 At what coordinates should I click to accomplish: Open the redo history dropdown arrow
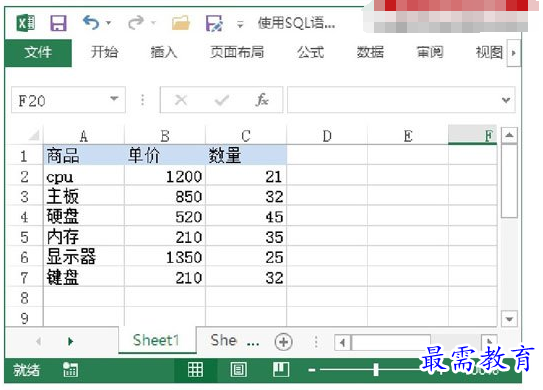pyautogui.click(x=153, y=23)
